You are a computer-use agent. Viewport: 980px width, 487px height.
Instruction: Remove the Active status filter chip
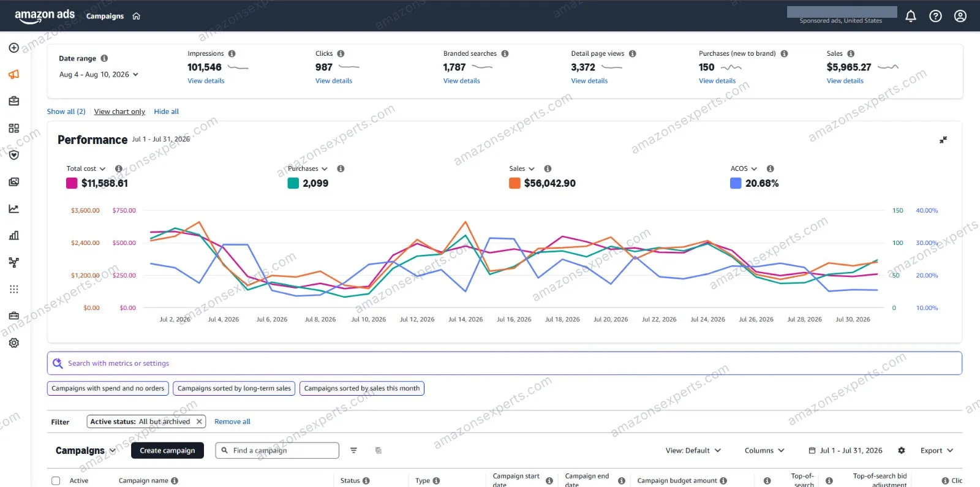pos(199,421)
